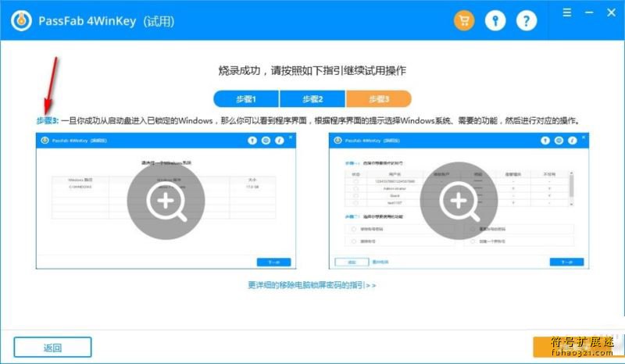
Task: Close the PassFab 4WinKey window
Action: pyautogui.click(x=611, y=12)
